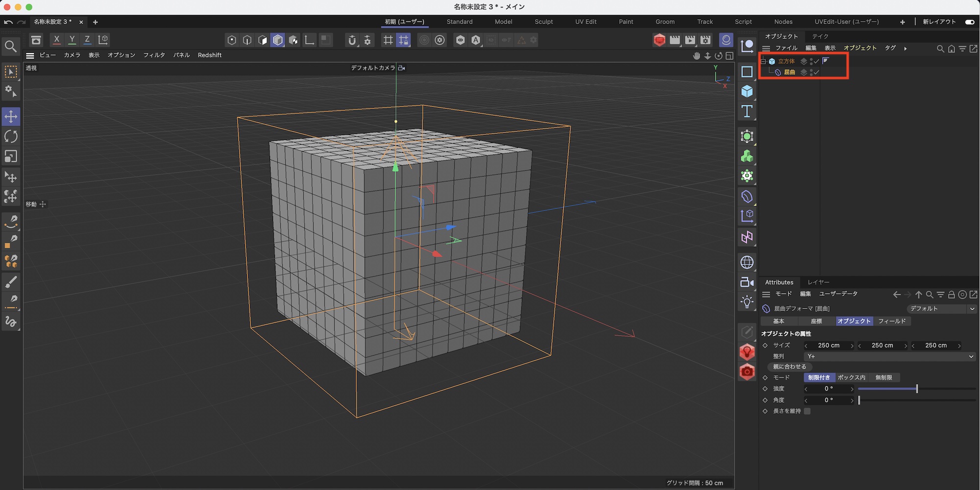Click the 親に合わせる button
980x490 pixels.
789,366
